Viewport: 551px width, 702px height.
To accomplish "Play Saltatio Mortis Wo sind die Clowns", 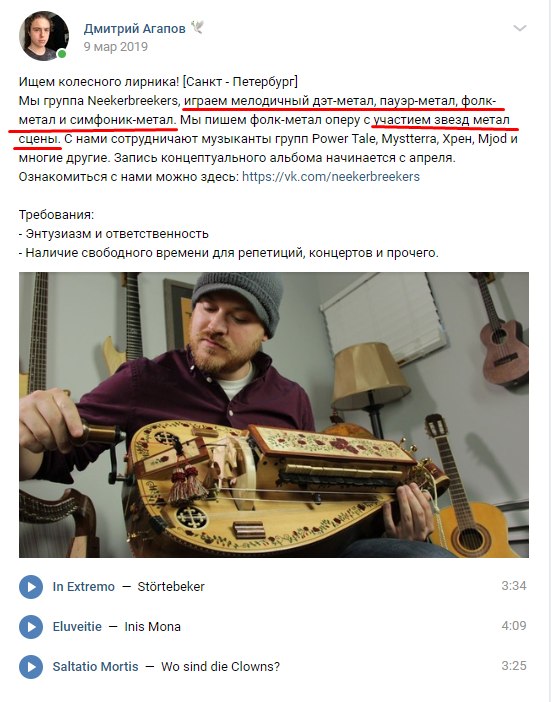I will click(x=31, y=667).
